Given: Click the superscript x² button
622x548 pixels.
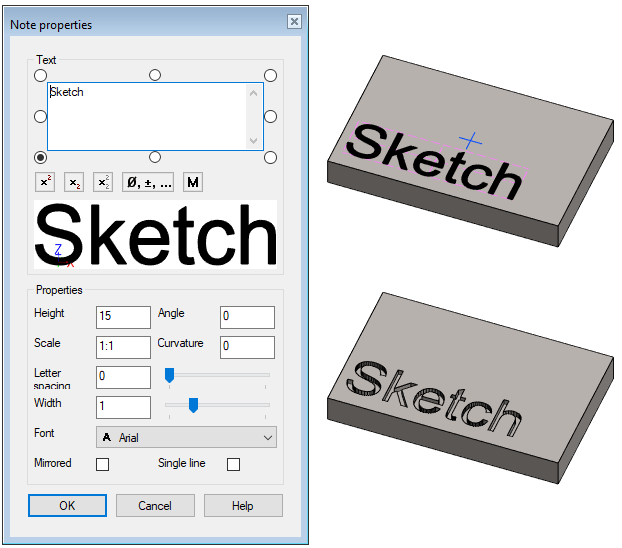Looking at the screenshot, I should point(45,182).
